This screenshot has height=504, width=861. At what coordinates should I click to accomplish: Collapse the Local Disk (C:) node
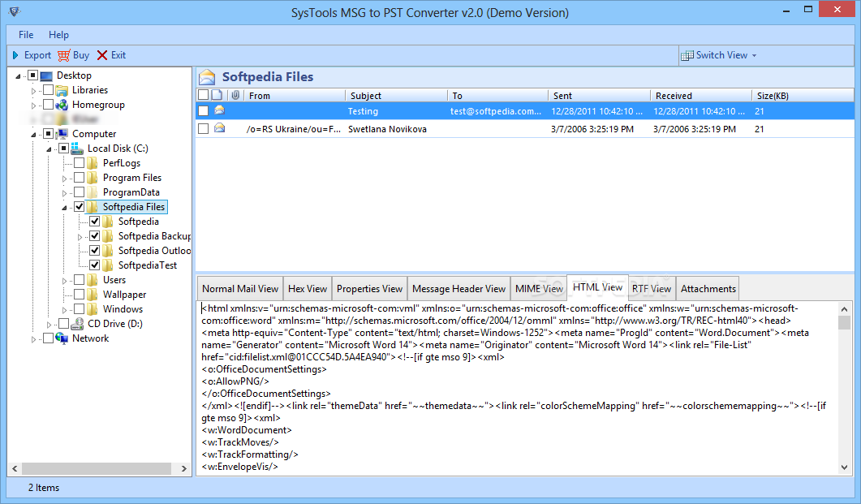point(49,149)
